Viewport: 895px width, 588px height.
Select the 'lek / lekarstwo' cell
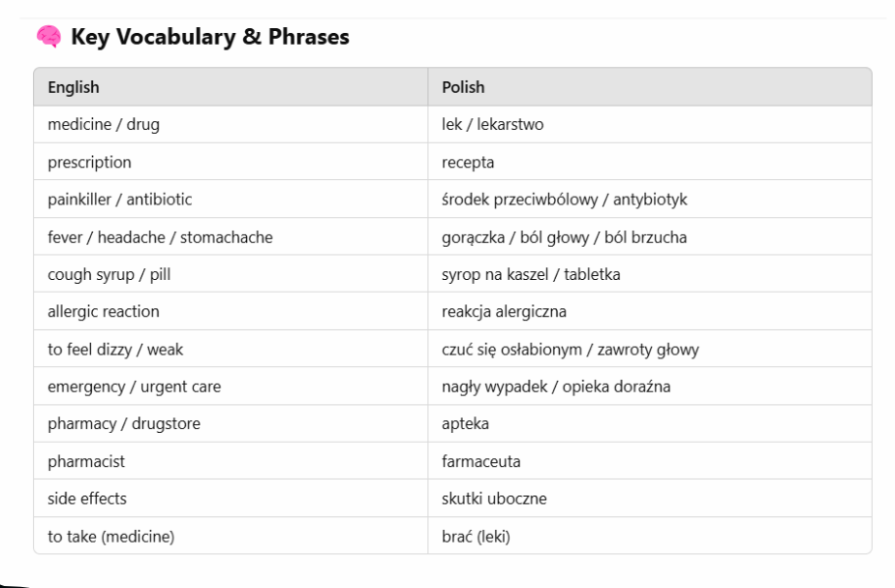point(492,125)
